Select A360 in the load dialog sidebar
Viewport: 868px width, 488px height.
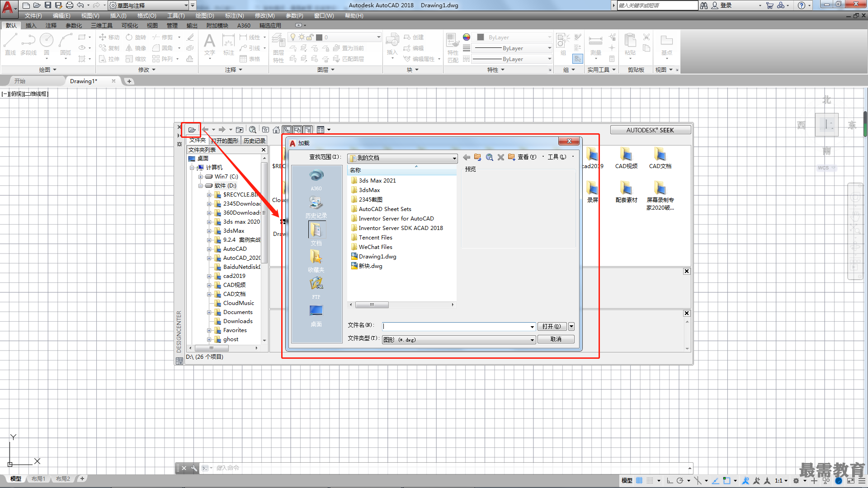(316, 180)
